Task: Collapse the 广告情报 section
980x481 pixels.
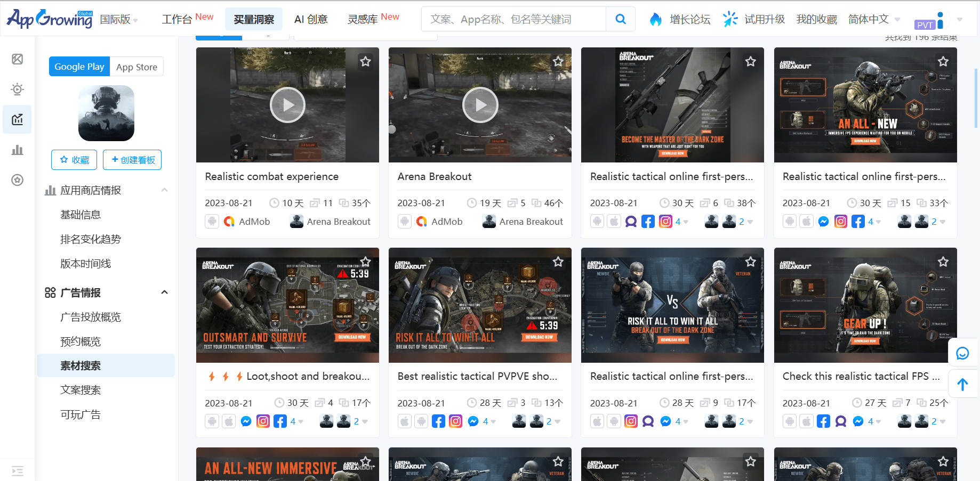Action: pos(164,292)
